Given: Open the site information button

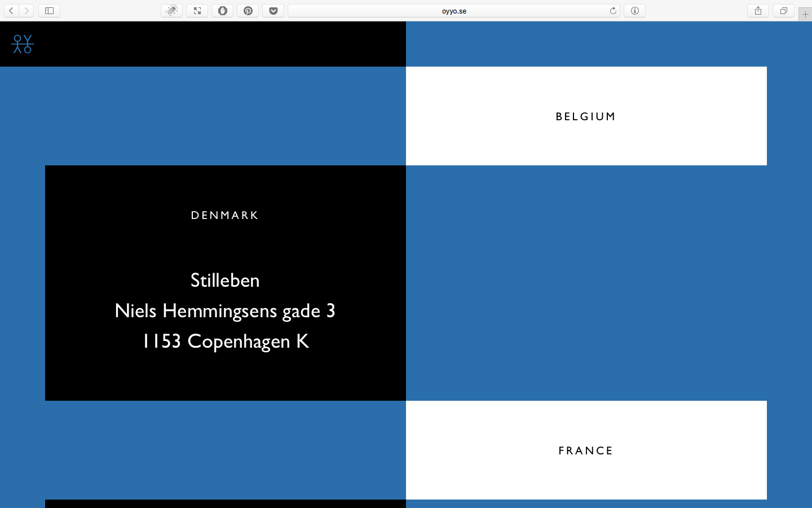Looking at the screenshot, I should coord(635,11).
